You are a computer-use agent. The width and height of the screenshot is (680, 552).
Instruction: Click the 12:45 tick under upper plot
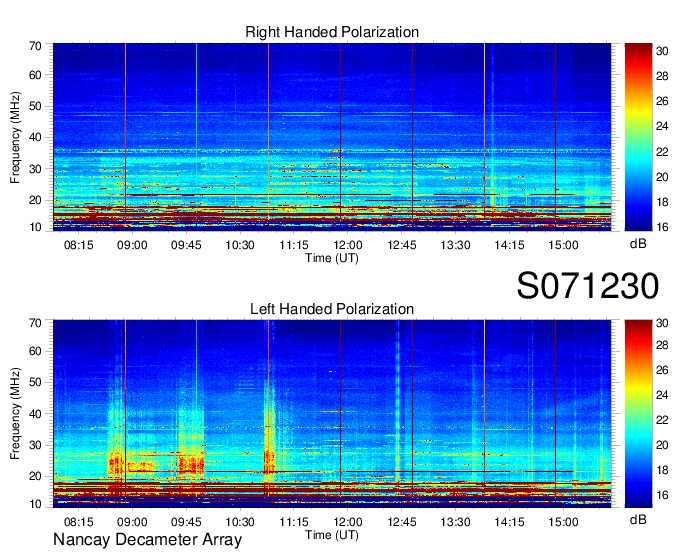[402, 245]
